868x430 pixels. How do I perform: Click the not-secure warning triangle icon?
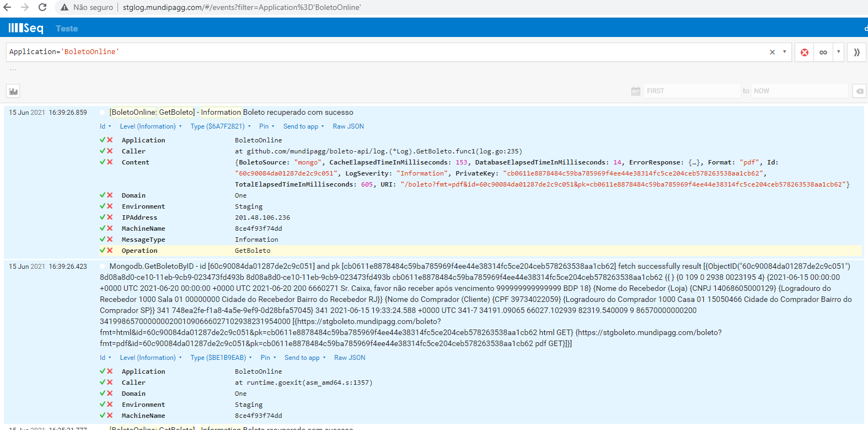65,8
